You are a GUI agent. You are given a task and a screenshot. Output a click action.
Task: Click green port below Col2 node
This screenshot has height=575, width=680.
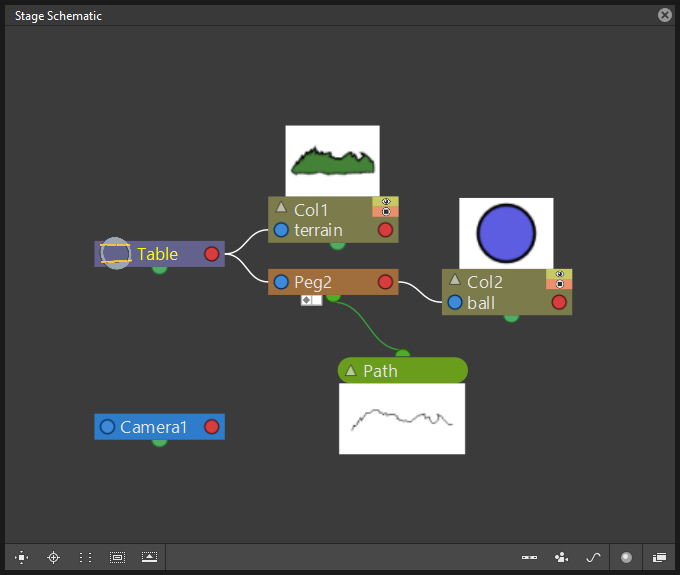[x=511, y=318]
